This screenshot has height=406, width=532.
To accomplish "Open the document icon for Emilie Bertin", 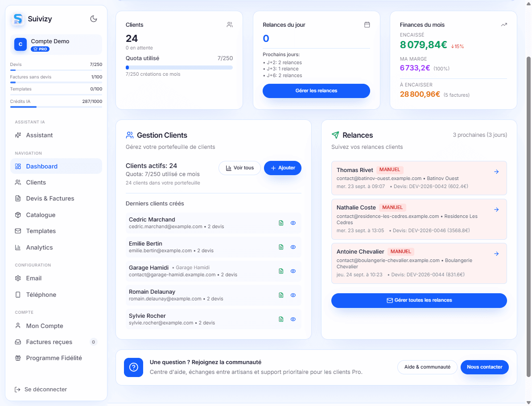I will pos(281,247).
